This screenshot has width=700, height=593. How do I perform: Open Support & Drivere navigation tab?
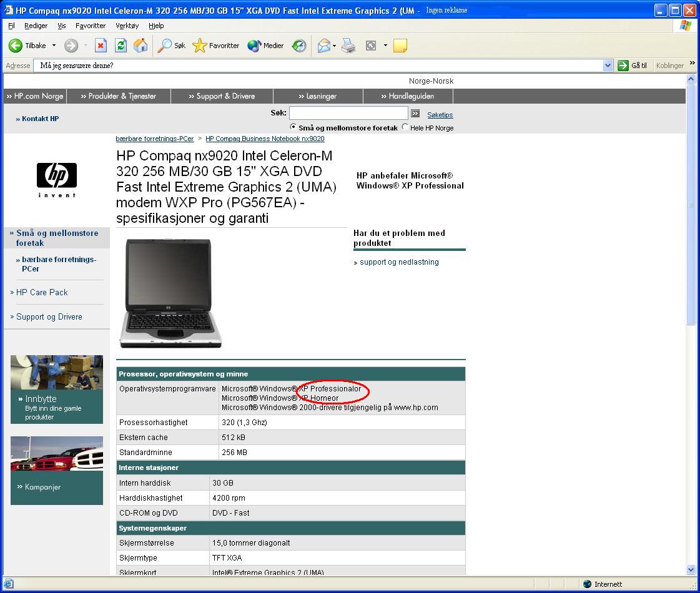point(222,96)
